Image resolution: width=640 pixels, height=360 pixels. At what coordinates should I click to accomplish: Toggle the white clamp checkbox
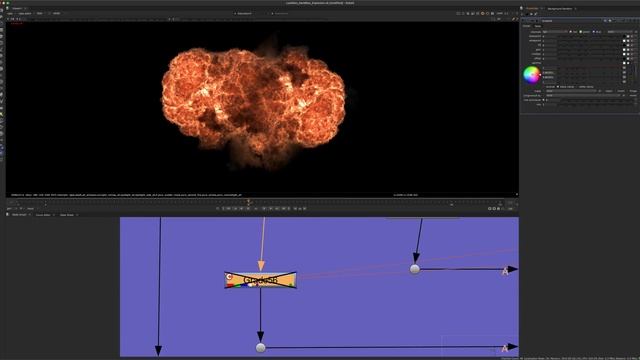click(577, 87)
